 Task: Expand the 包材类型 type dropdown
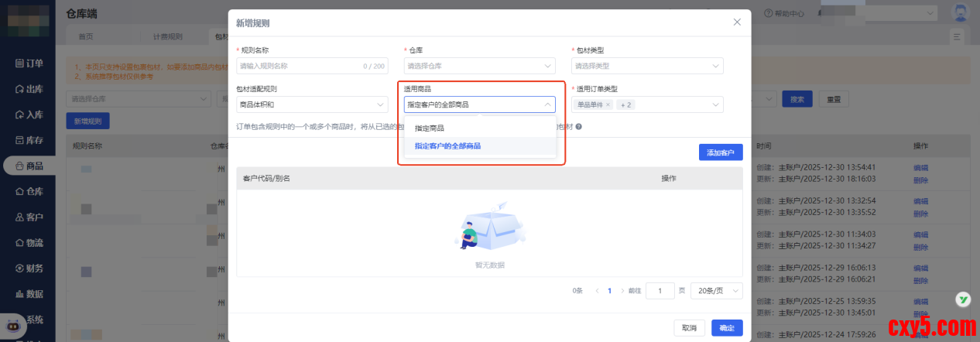click(646, 66)
